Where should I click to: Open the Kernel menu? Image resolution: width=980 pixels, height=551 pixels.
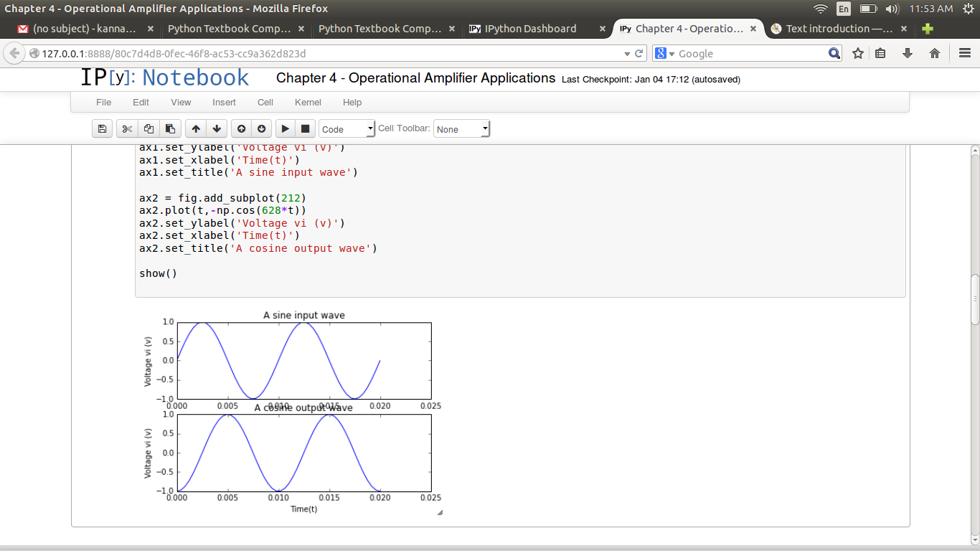tap(308, 103)
